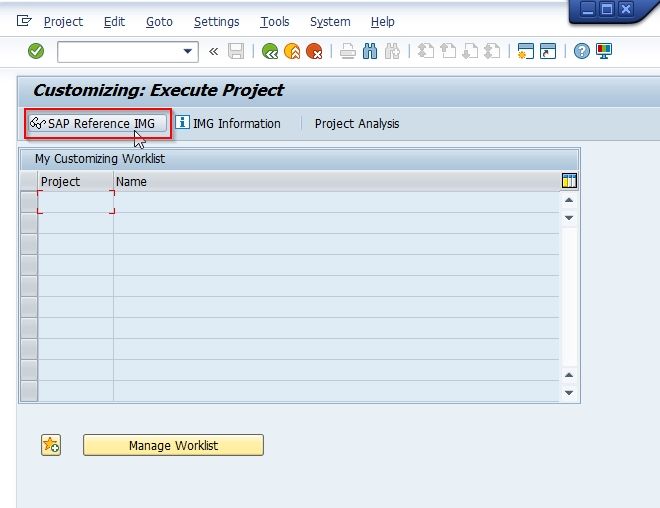Click the Last Page icon

[x=492, y=51]
